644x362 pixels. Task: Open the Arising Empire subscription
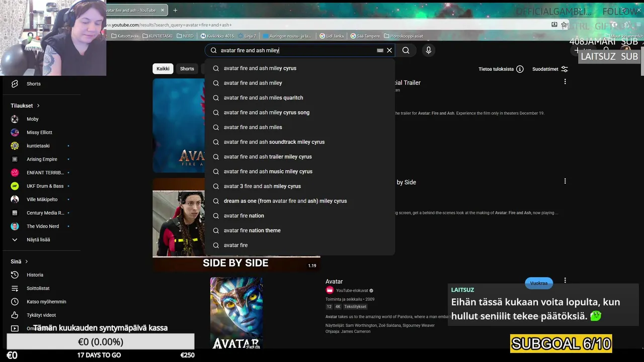pyautogui.click(x=42, y=159)
